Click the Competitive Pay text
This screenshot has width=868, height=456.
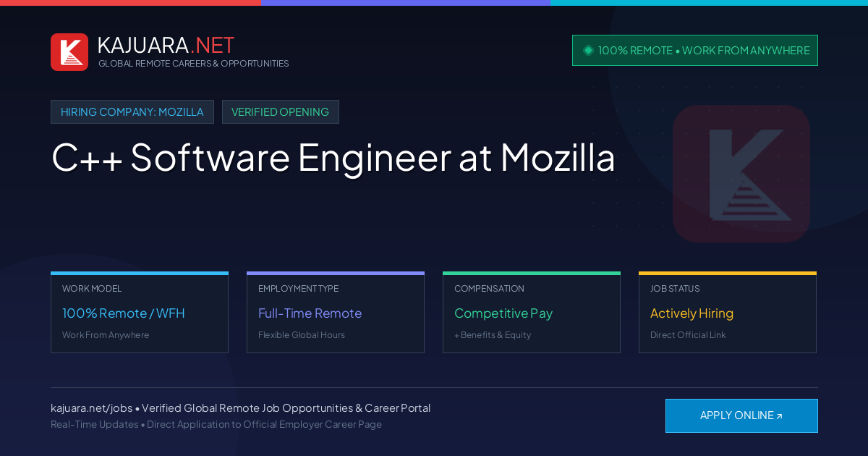[x=503, y=313]
